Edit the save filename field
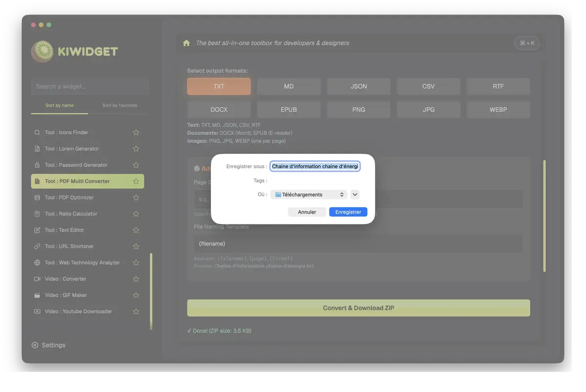Image resolution: width=586 pixels, height=392 pixels. click(314, 166)
